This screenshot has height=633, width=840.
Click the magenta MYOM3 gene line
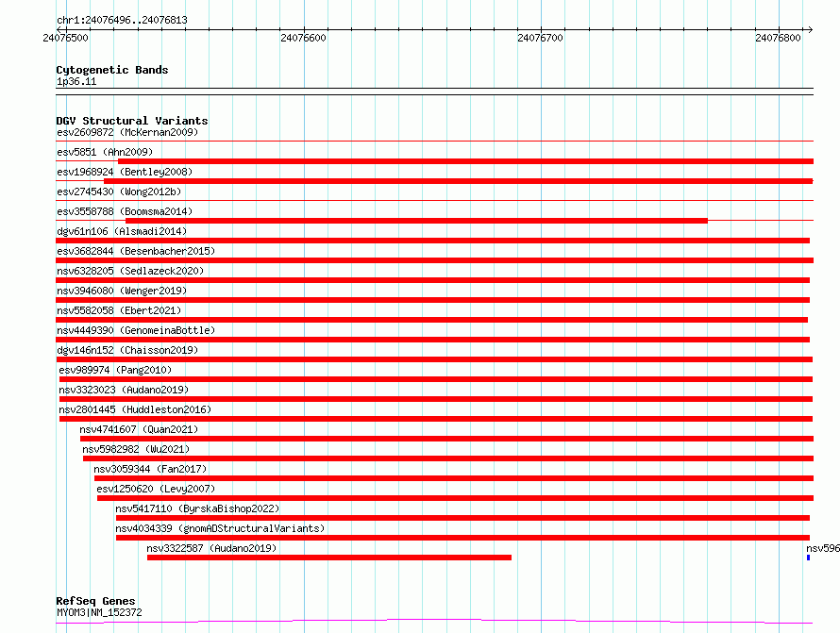[434, 622]
